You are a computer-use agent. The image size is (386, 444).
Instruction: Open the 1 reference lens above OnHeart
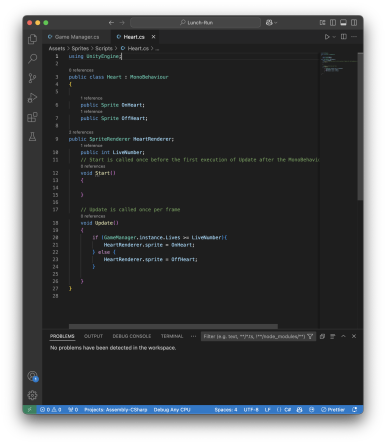pyautogui.click(x=91, y=98)
